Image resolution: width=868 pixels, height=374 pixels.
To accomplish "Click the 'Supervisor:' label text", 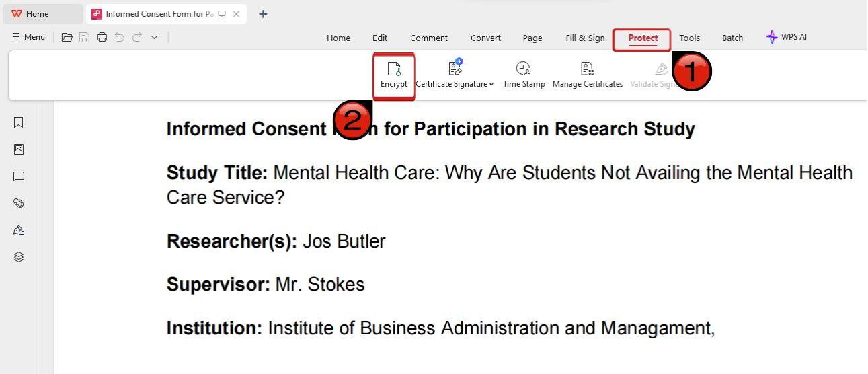I will tap(219, 284).
